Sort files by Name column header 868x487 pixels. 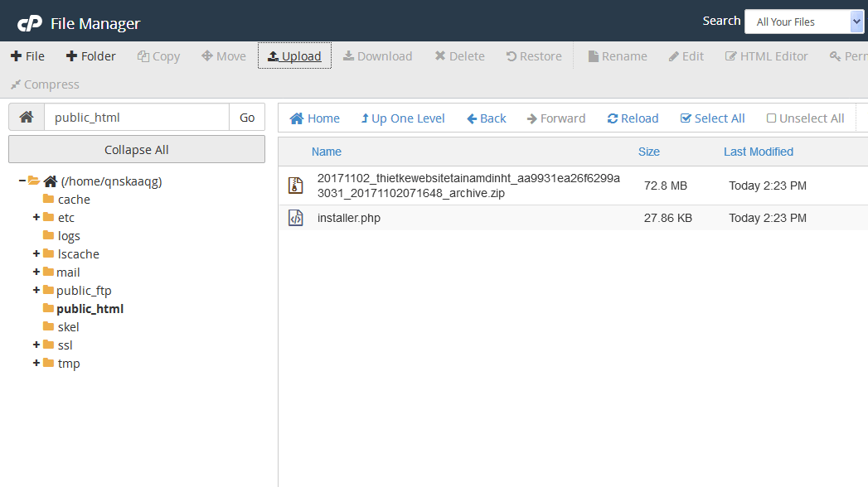point(327,152)
